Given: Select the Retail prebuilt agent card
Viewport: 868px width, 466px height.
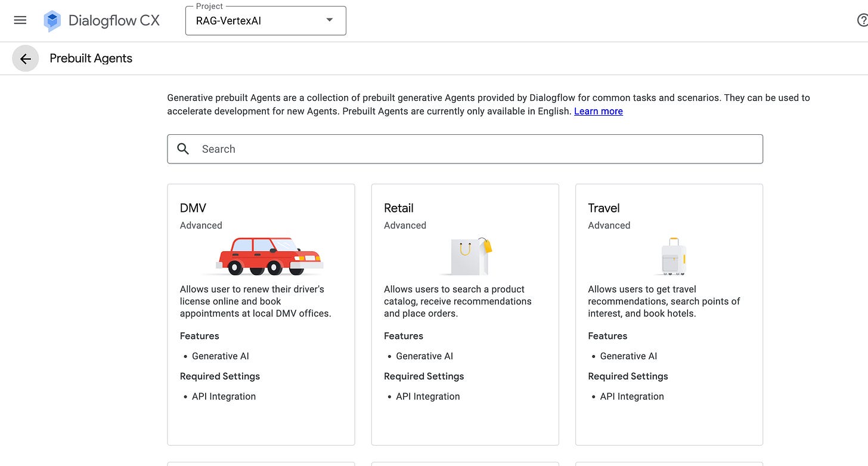Looking at the screenshot, I should 465,314.
